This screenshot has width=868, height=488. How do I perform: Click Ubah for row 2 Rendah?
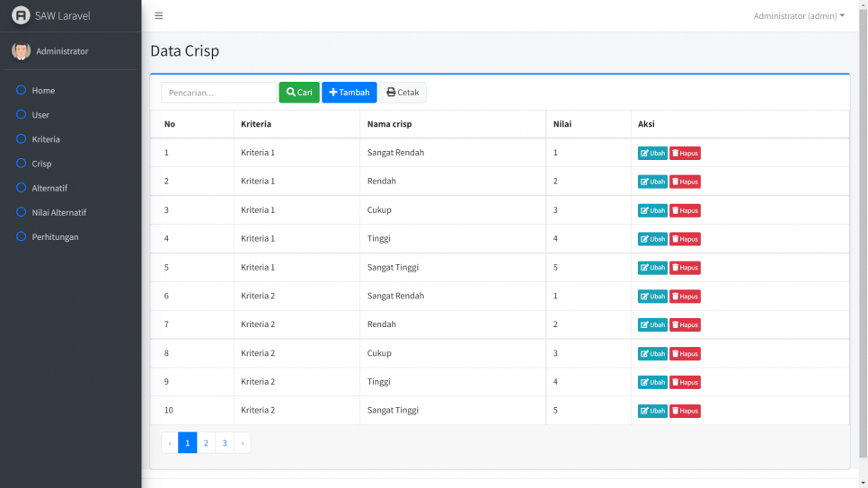click(652, 182)
